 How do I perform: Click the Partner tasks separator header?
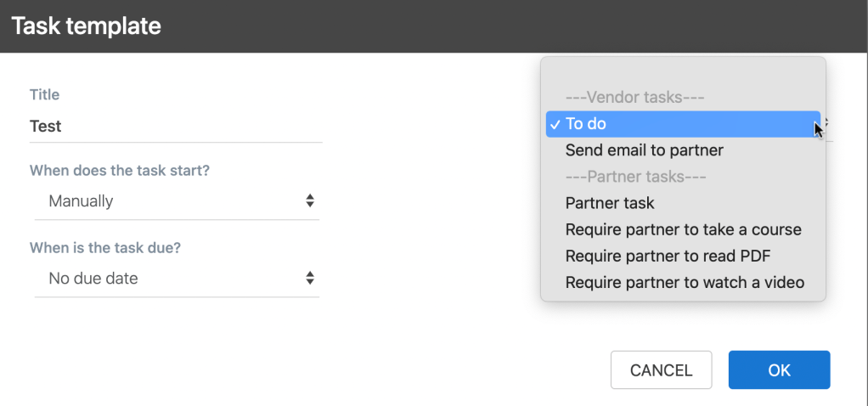(x=636, y=177)
